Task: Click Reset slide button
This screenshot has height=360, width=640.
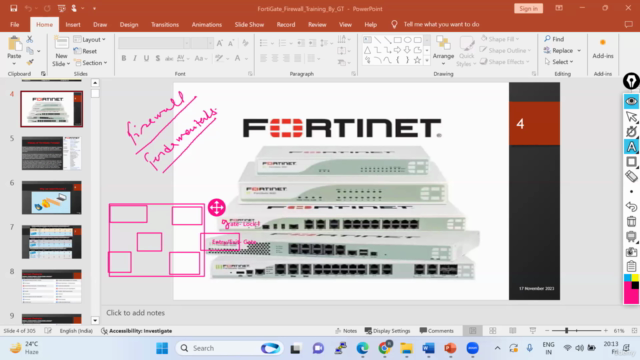Action: (x=85, y=51)
